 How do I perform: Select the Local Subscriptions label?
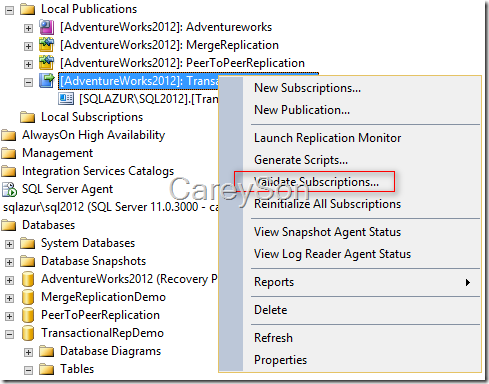pyautogui.click(x=92, y=117)
